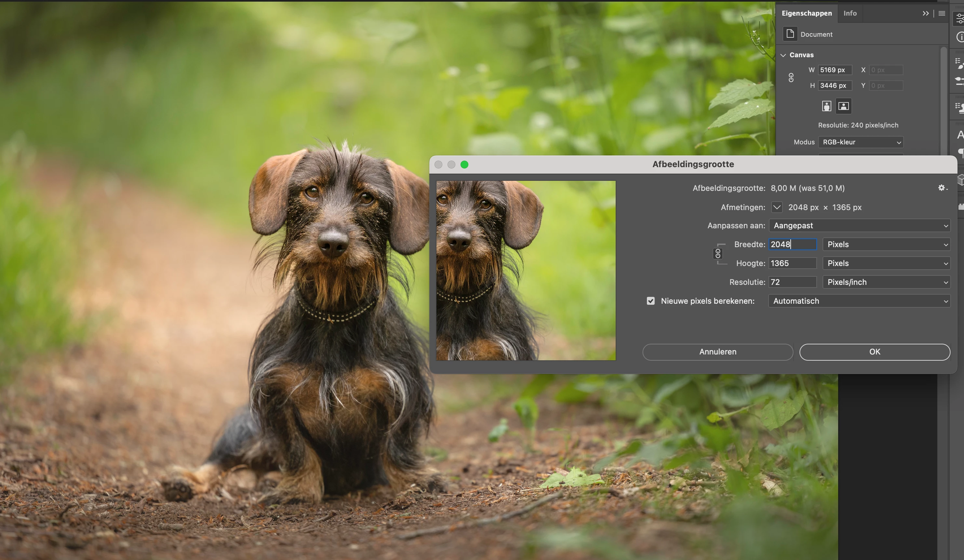Set canvas to landscape orientation
Image resolution: width=964 pixels, height=560 pixels.
point(843,106)
